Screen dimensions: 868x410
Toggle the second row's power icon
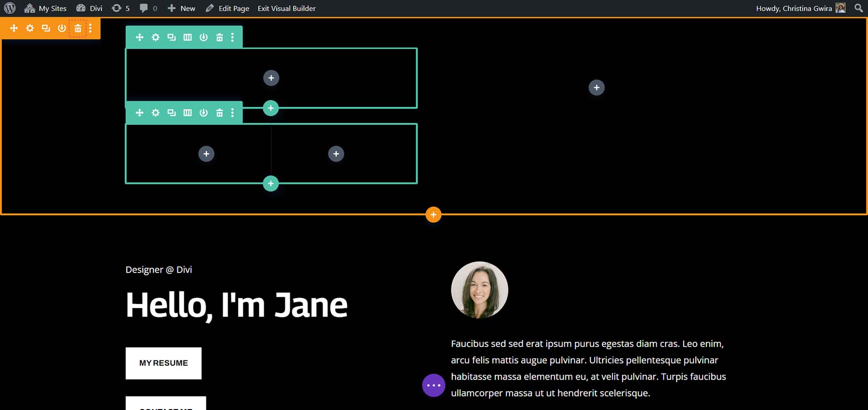203,113
